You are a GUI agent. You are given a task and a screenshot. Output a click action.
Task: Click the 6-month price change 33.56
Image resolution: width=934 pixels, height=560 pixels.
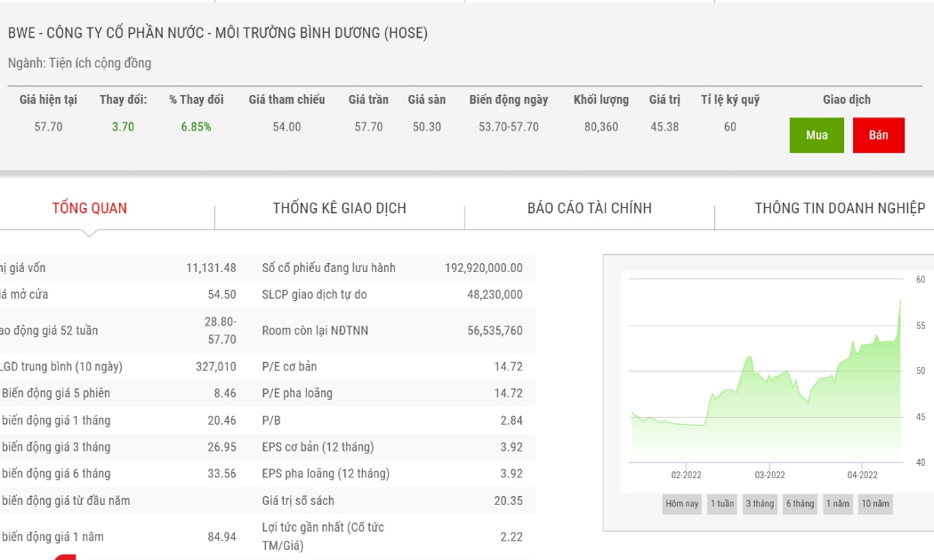coord(222,474)
